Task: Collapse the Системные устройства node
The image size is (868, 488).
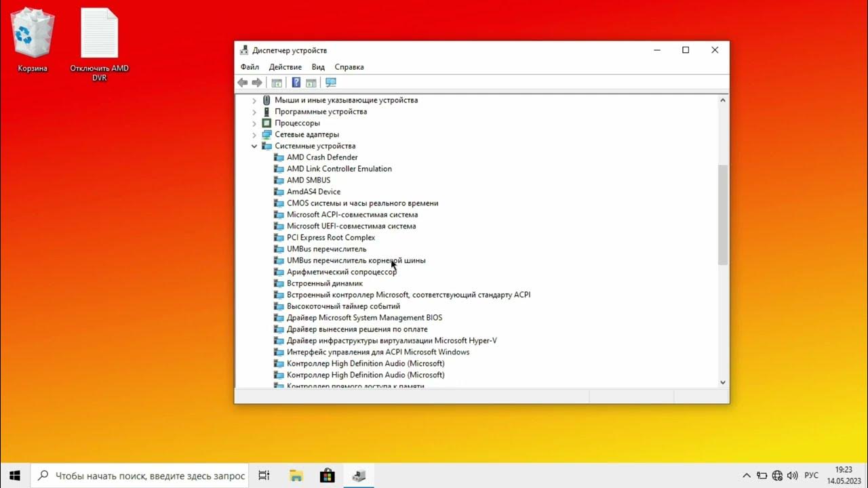Action: click(254, 146)
